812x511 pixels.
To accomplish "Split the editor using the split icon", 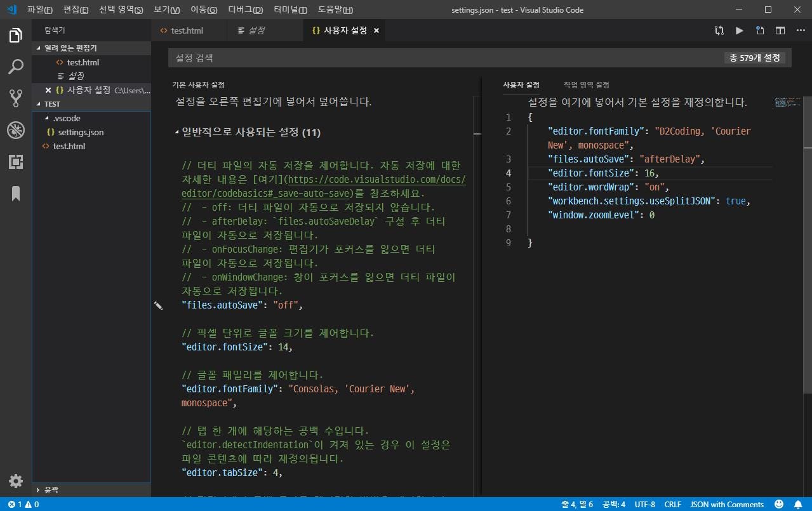I will pyautogui.click(x=780, y=30).
